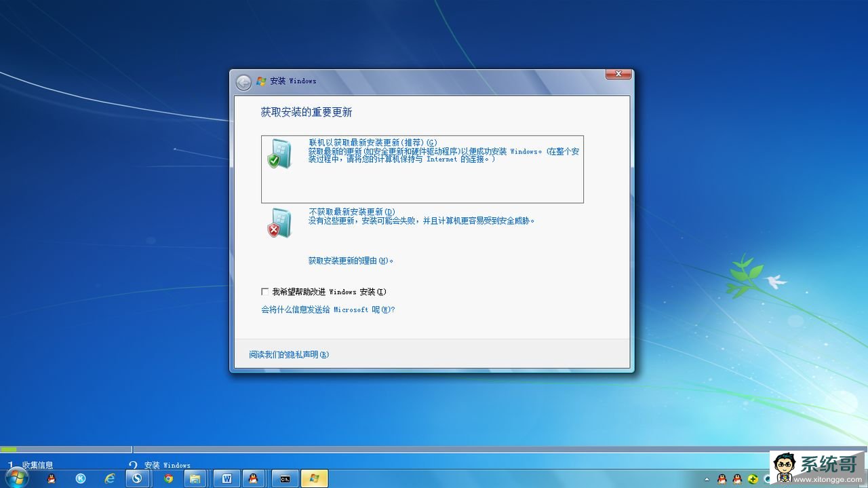Click the 安装 Windows step label at bottom
Image resolution: width=868 pixels, height=488 pixels.
point(167,465)
